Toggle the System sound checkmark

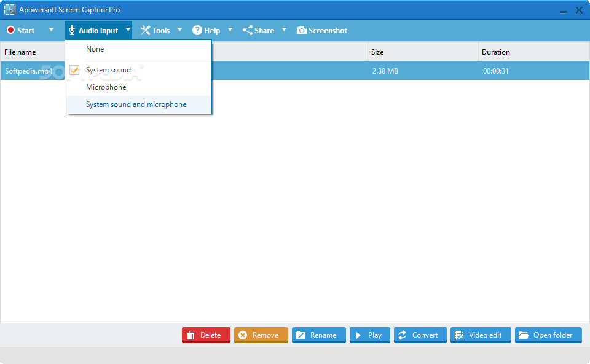[74, 70]
